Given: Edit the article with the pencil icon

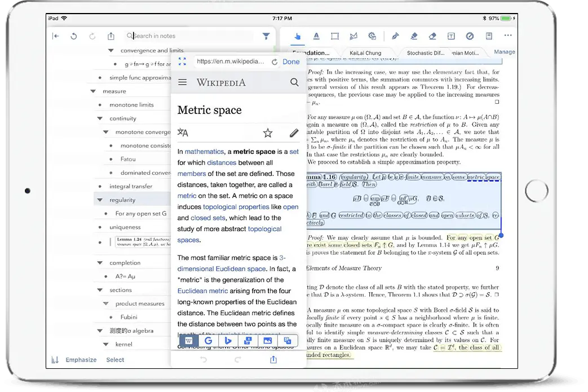Looking at the screenshot, I should 294,133.
